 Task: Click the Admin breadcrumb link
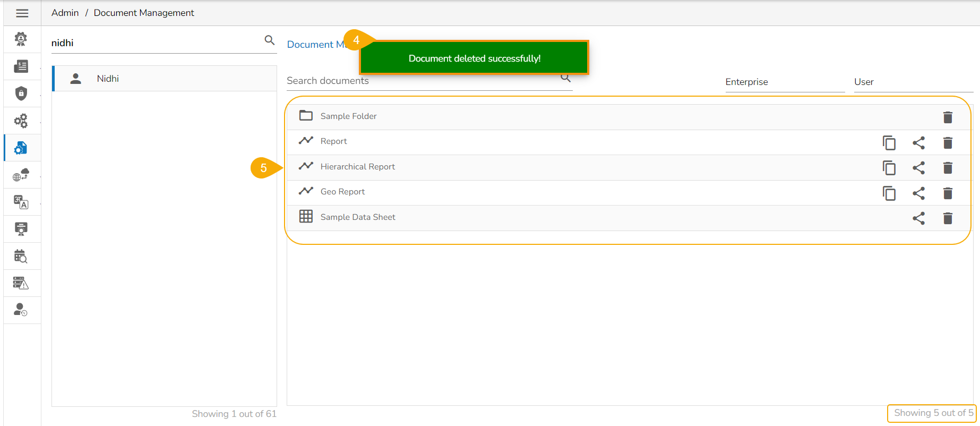[x=65, y=13]
